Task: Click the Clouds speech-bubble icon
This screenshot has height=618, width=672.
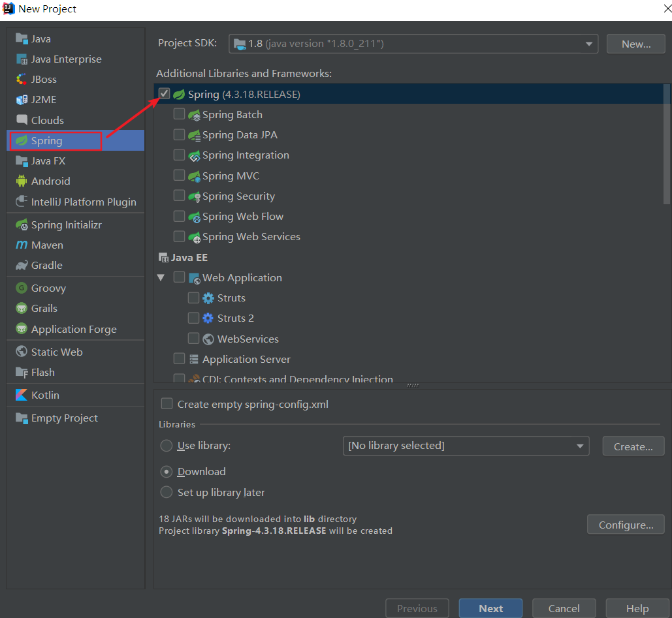Action: tap(22, 119)
